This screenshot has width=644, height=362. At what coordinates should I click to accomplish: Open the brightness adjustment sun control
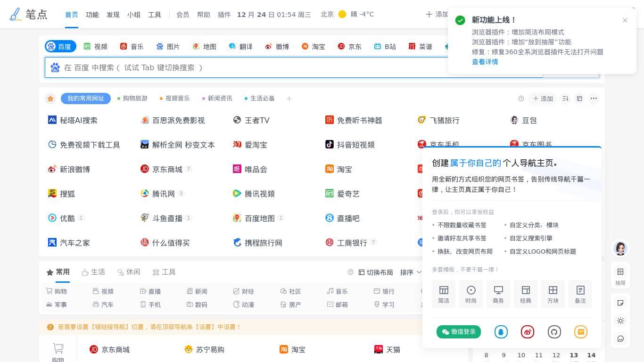pyautogui.click(x=620, y=321)
